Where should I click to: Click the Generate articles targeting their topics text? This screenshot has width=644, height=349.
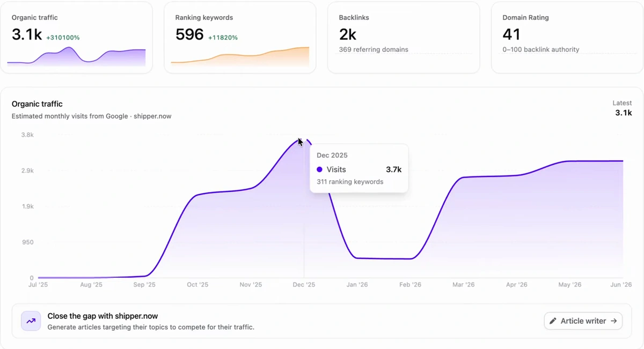click(x=151, y=327)
